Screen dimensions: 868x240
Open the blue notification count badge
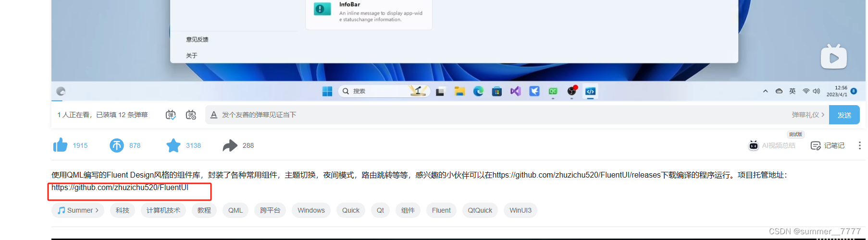854,91
